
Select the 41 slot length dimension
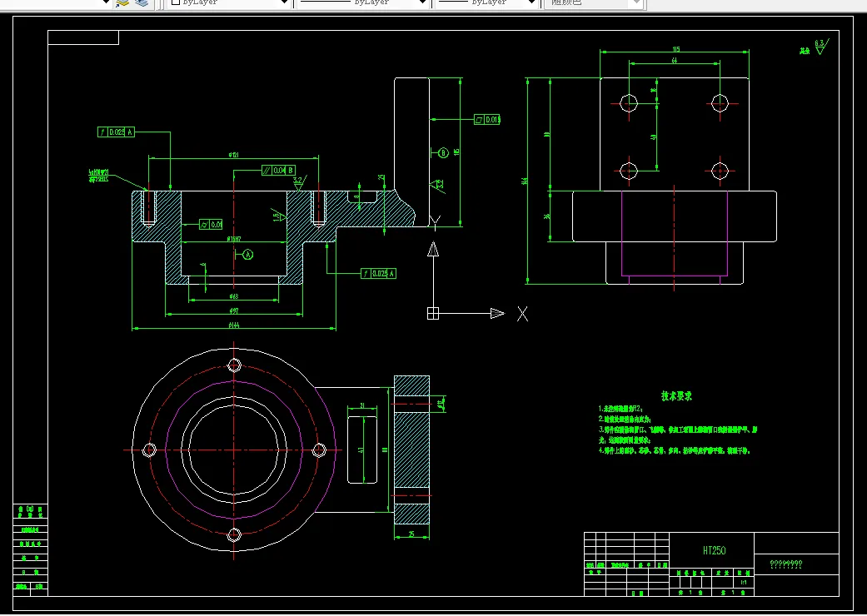coord(361,450)
